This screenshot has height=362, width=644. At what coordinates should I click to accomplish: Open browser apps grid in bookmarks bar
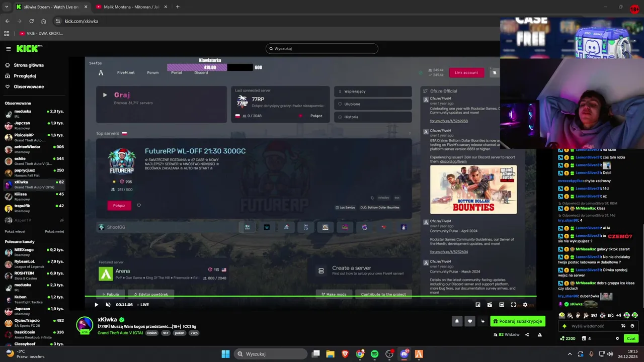(7, 34)
